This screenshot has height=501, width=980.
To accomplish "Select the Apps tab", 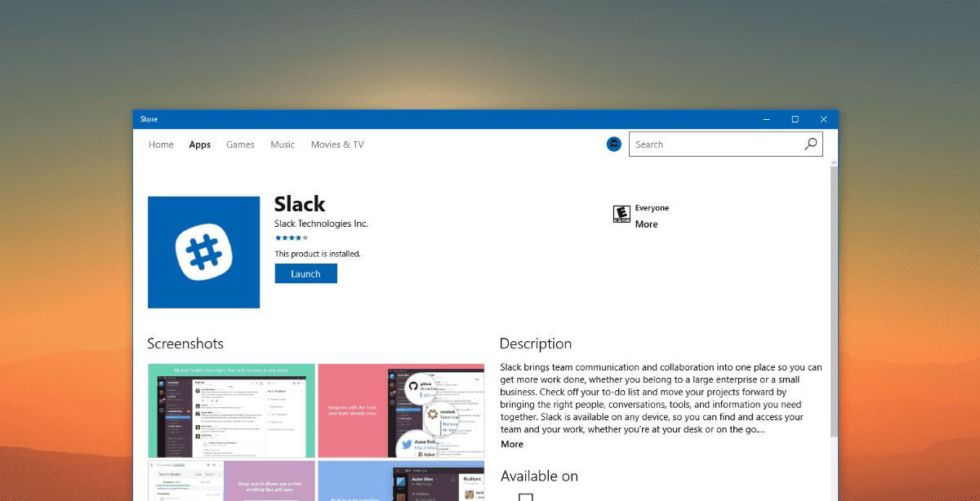I will pos(200,144).
